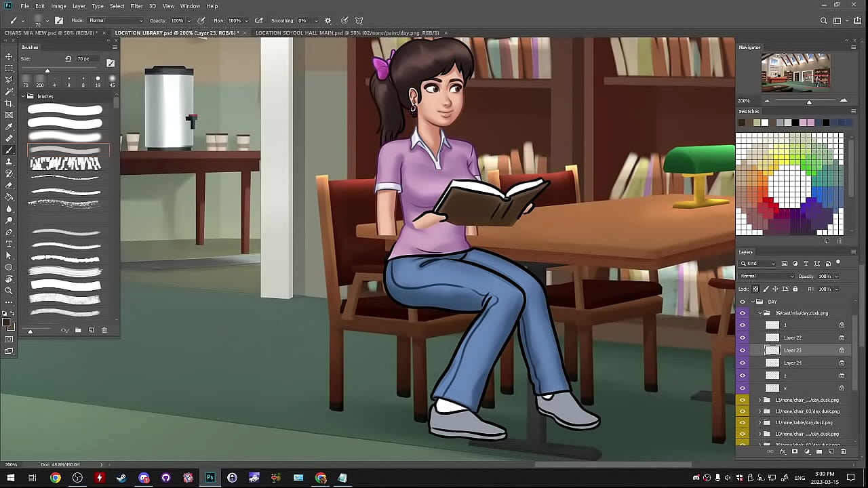The height and width of the screenshot is (488, 868).
Task: Adjust the brush Size slider
Action: click(47, 71)
